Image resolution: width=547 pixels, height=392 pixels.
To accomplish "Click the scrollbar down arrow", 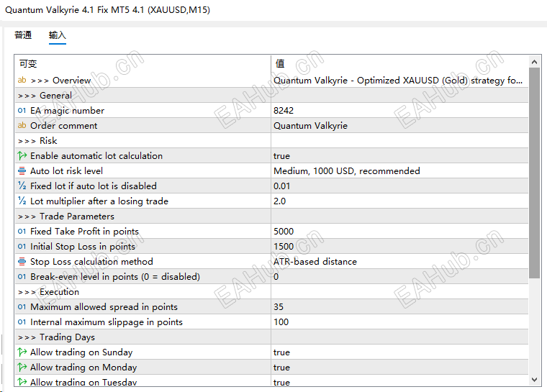I will [x=534, y=380].
